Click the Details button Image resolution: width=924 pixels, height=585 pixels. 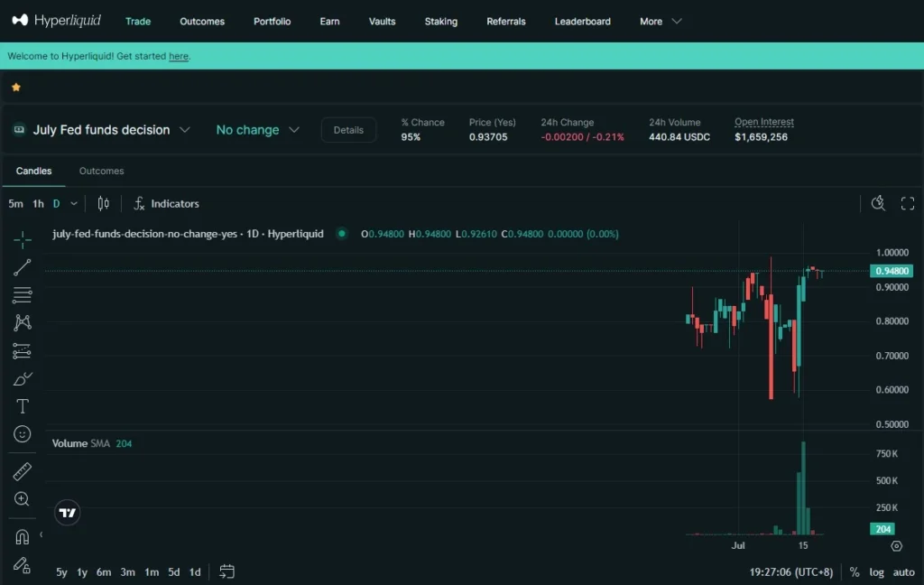(x=348, y=130)
